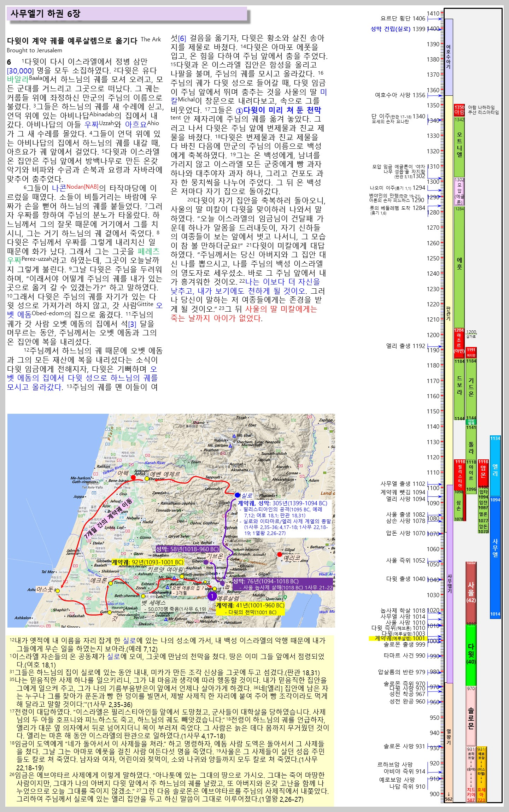Image resolution: width=509 pixels, height=812 pixels.
Task: Select the light blue 엘리 timeline bar
Action: 495,466
